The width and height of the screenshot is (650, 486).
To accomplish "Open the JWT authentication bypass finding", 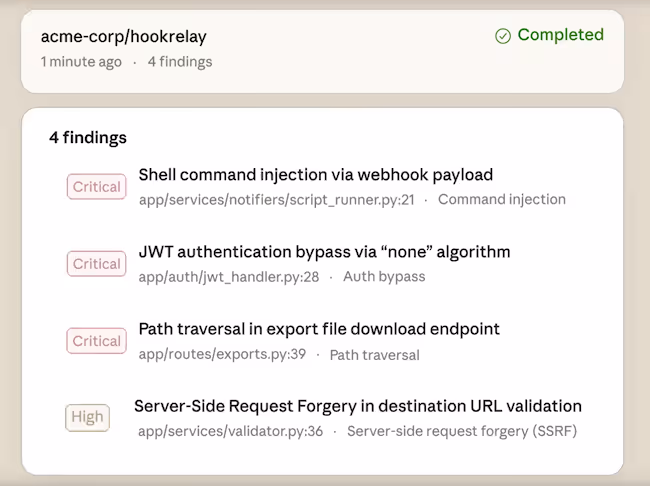I will pos(324,251).
